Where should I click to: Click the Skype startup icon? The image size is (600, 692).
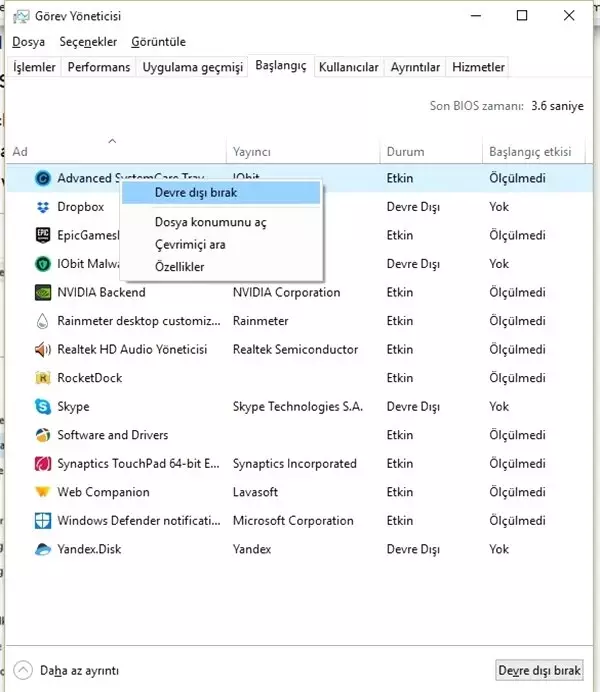pos(43,406)
